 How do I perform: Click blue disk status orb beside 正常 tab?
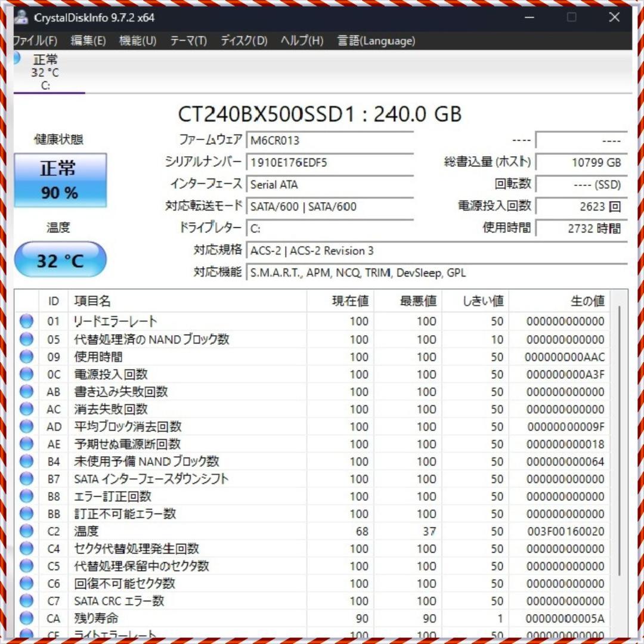point(17,58)
